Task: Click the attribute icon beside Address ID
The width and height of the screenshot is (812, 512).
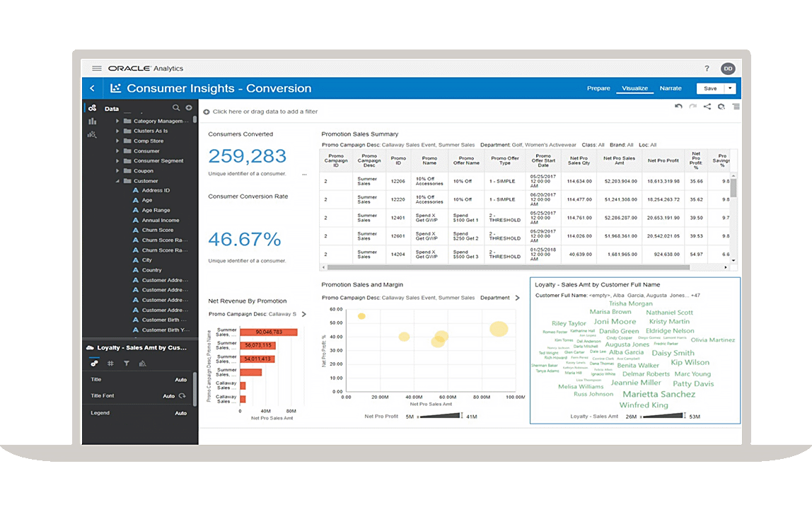Action: (136, 190)
